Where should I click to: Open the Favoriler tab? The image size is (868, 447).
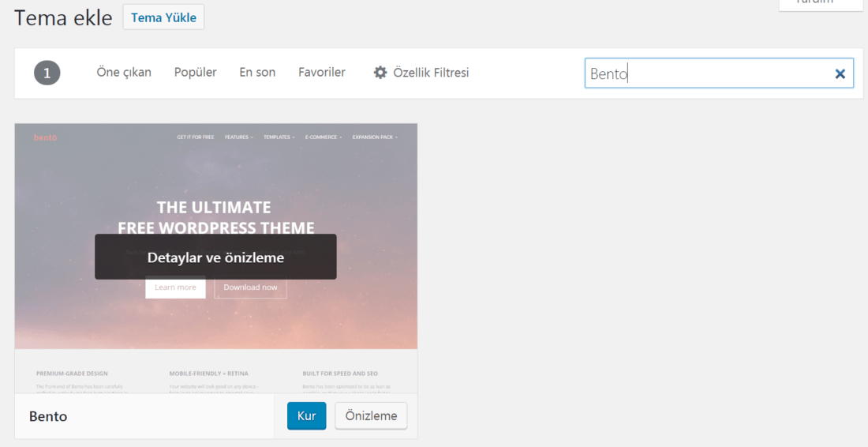[x=322, y=73]
